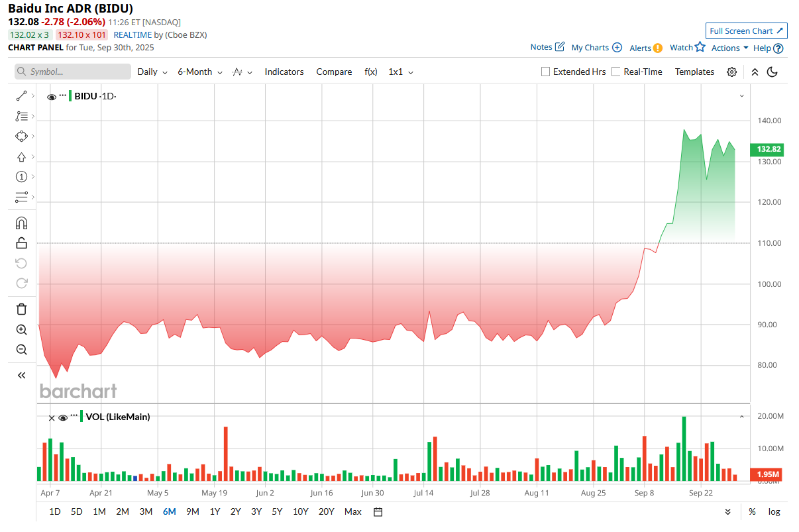This screenshot has height=532, width=799.
Task: Open the Fibonacci tools icon
Action: point(21,116)
